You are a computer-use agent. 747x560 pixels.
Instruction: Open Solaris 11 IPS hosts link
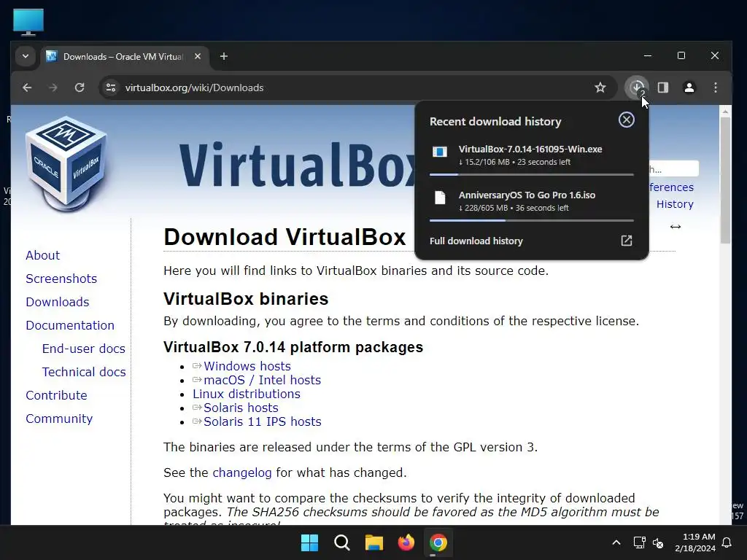point(262,421)
